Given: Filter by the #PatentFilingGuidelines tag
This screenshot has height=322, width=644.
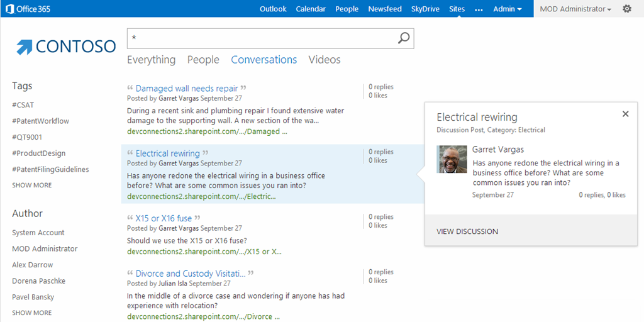Looking at the screenshot, I should [x=50, y=169].
